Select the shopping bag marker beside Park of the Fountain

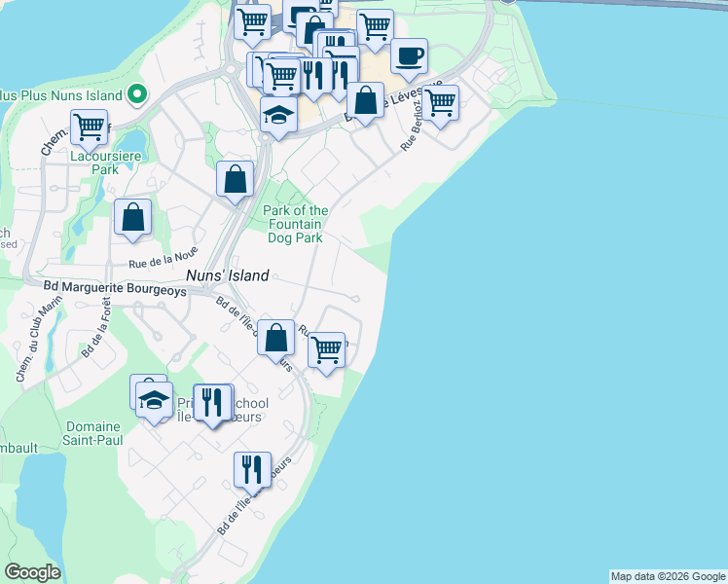(x=235, y=179)
